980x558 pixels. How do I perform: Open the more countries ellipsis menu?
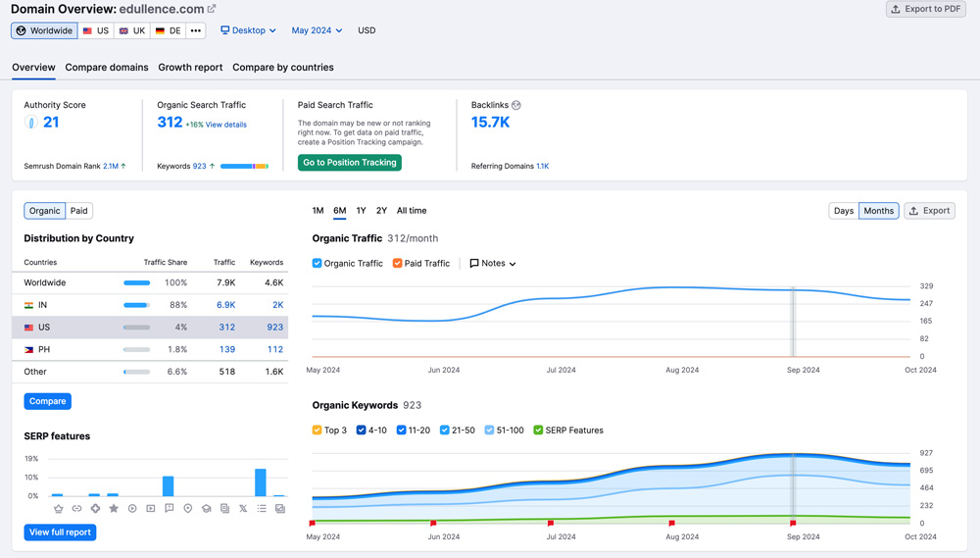[196, 30]
